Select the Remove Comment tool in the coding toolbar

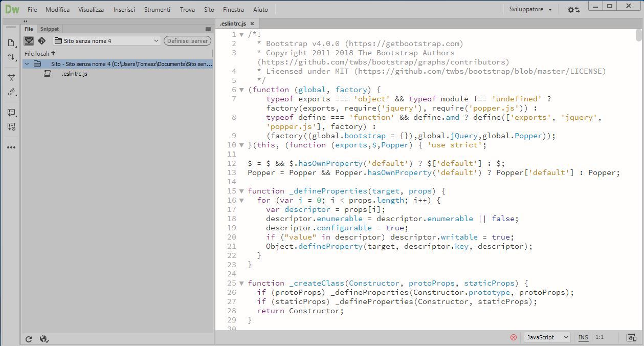pyautogui.click(x=11, y=127)
